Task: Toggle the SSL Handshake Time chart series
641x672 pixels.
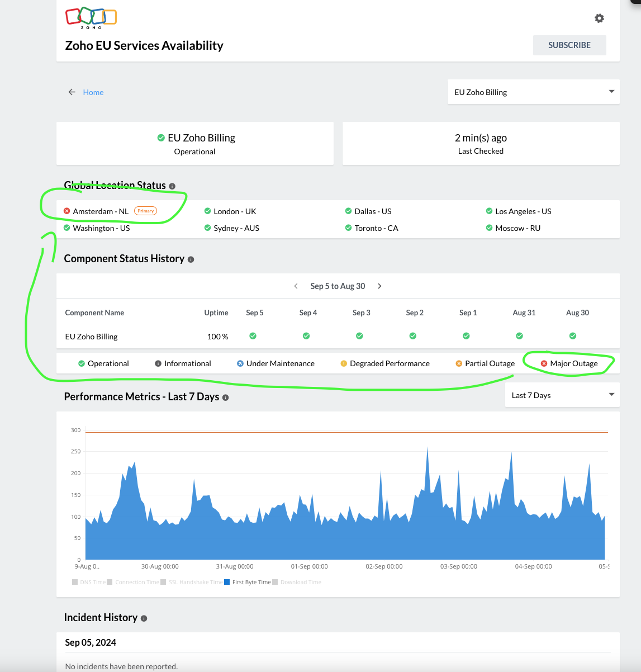Action: point(192,582)
